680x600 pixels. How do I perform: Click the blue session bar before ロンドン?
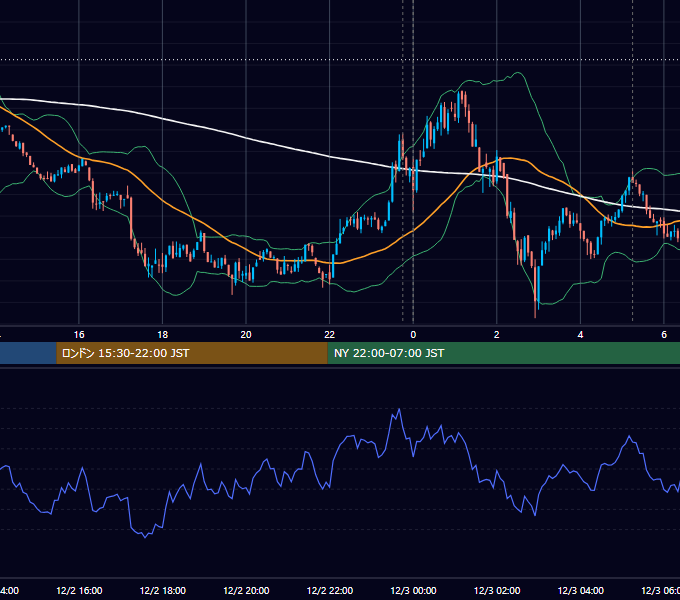(x=28, y=353)
